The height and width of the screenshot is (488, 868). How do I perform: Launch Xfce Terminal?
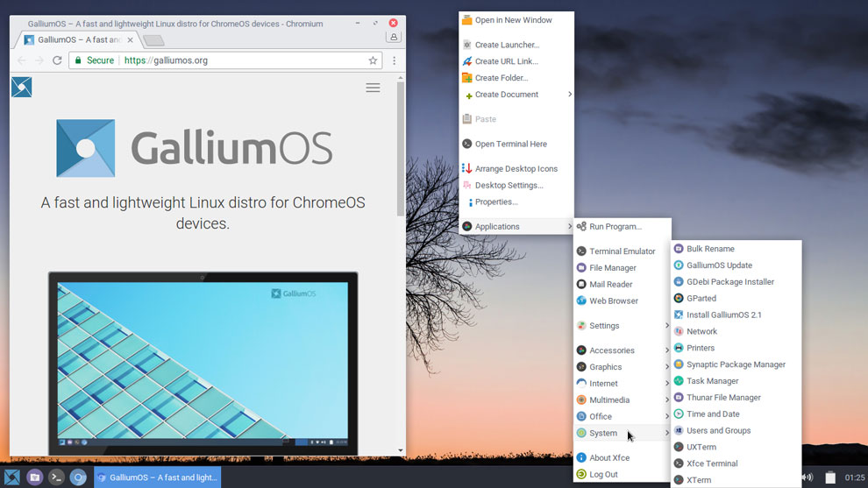(736, 463)
